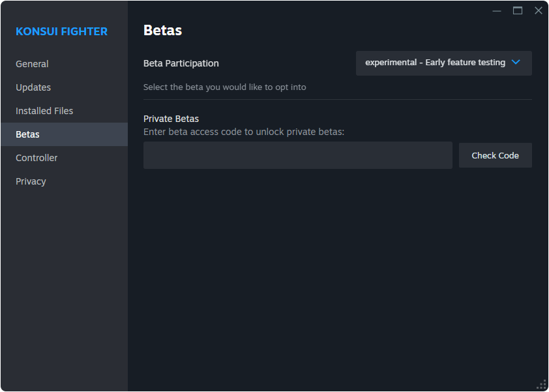549x392 pixels.
Task: Click the Private Betas section label
Action: tap(171, 119)
